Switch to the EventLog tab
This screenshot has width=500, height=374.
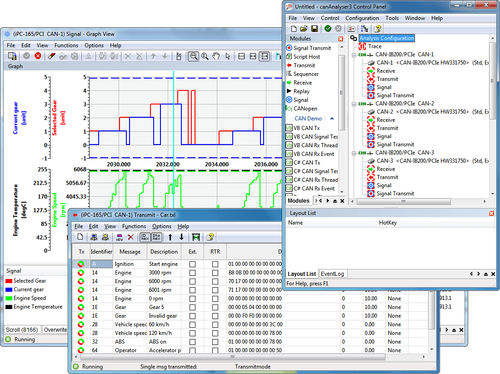(332, 274)
